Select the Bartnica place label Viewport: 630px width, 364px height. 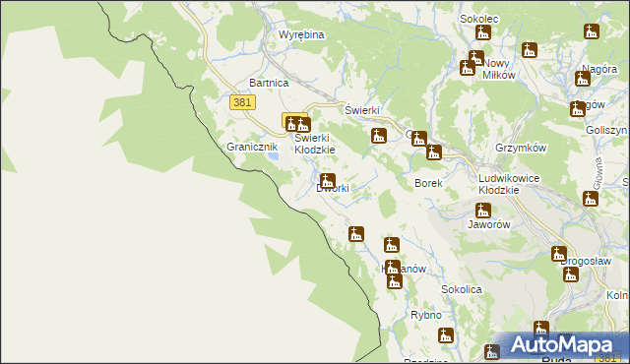(x=269, y=83)
